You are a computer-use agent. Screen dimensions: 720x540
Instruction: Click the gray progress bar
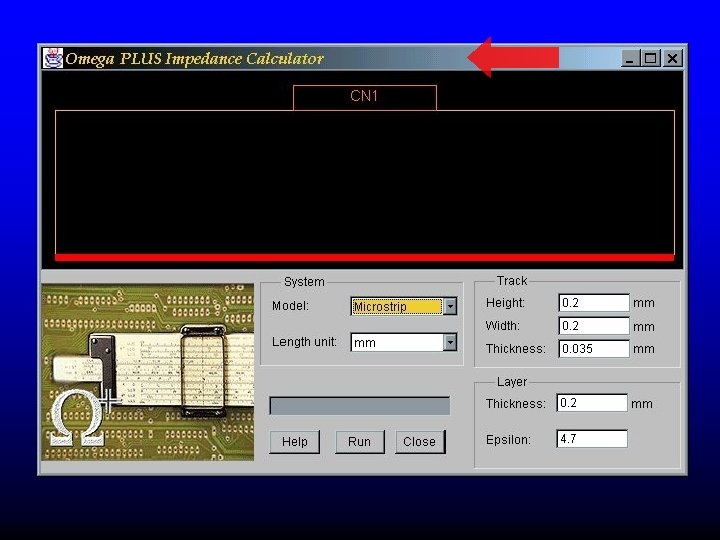(360, 406)
